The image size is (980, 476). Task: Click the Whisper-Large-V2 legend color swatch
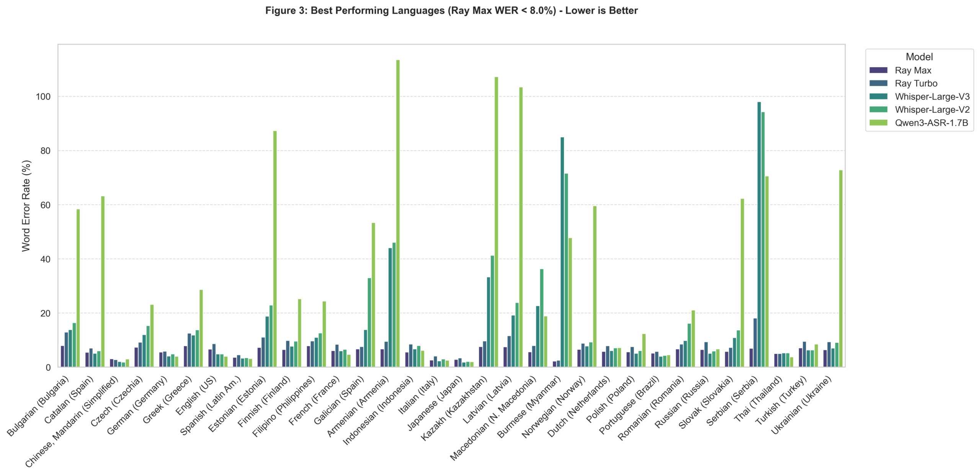click(878, 109)
